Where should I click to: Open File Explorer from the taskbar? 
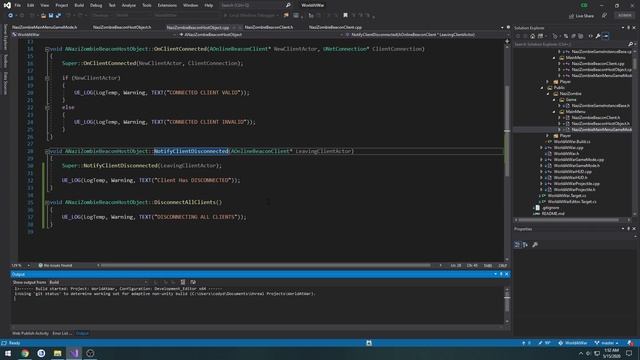[58, 353]
